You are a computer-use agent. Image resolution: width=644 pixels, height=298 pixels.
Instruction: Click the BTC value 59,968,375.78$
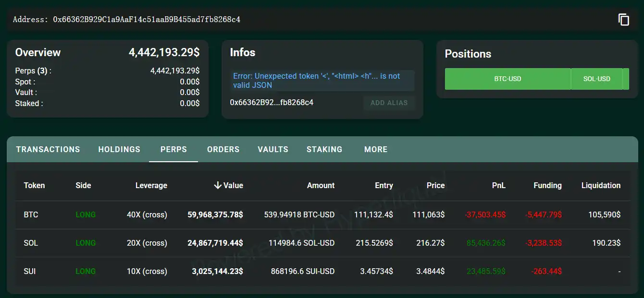point(215,215)
